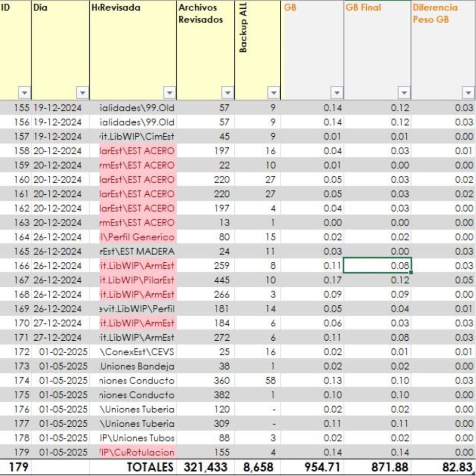Viewport: 476px width, 476px height.
Task: Select the selected GB Final cell 0.08
Action: click(x=377, y=266)
